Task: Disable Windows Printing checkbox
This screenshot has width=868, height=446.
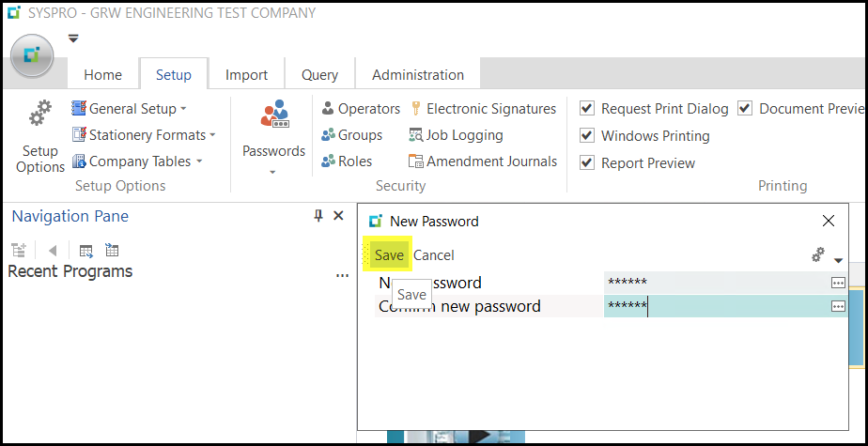Action: coord(586,136)
